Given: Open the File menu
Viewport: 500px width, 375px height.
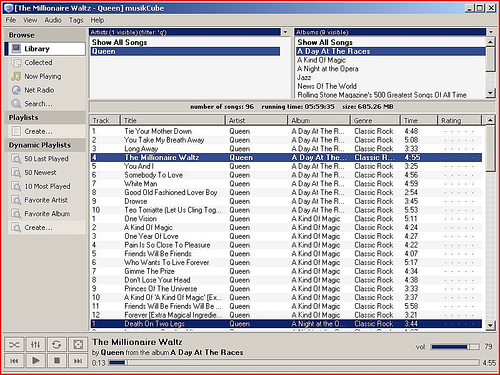Looking at the screenshot, I should pyautogui.click(x=11, y=20).
